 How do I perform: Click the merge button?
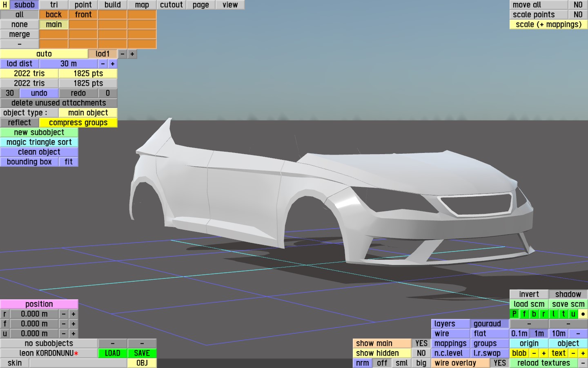tap(20, 34)
